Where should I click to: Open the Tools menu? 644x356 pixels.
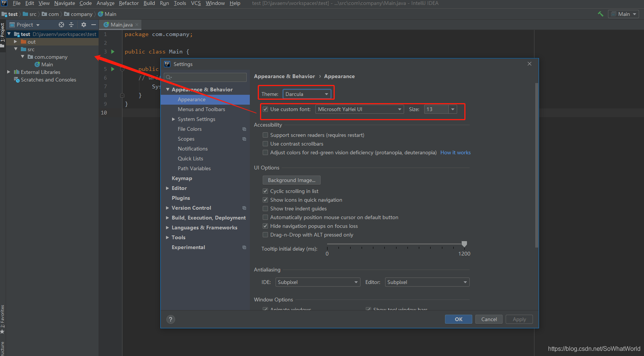[x=180, y=3]
